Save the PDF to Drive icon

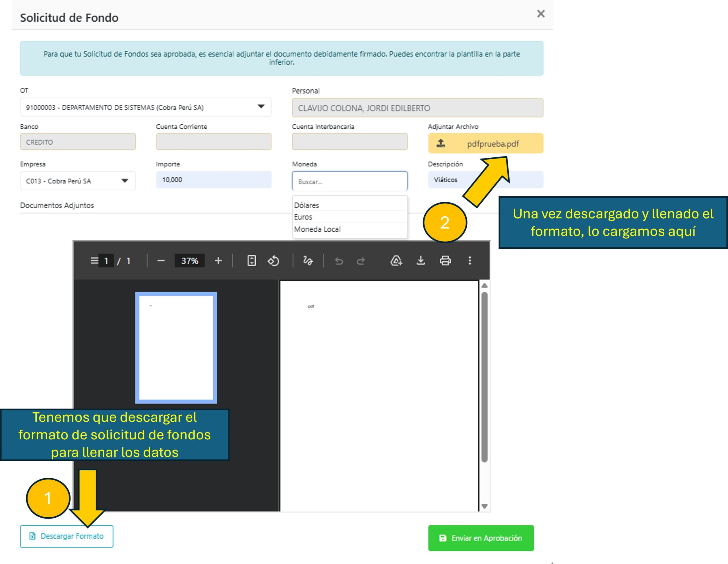coord(396,260)
